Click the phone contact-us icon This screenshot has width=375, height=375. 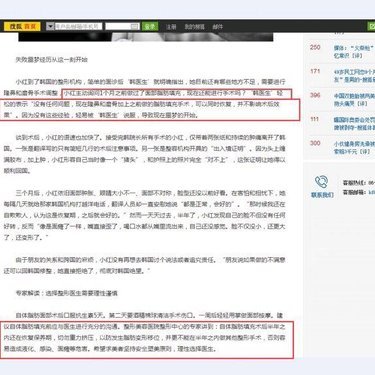[x=322, y=182]
